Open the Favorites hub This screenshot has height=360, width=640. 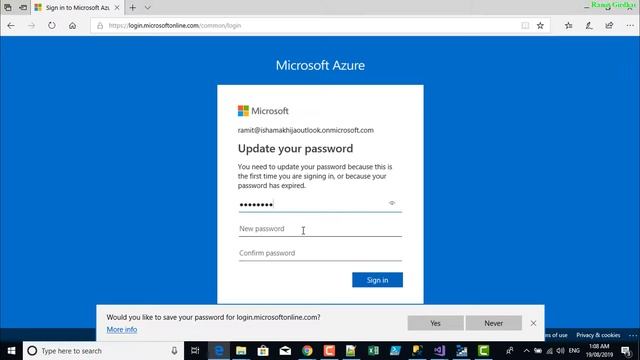(x=569, y=25)
